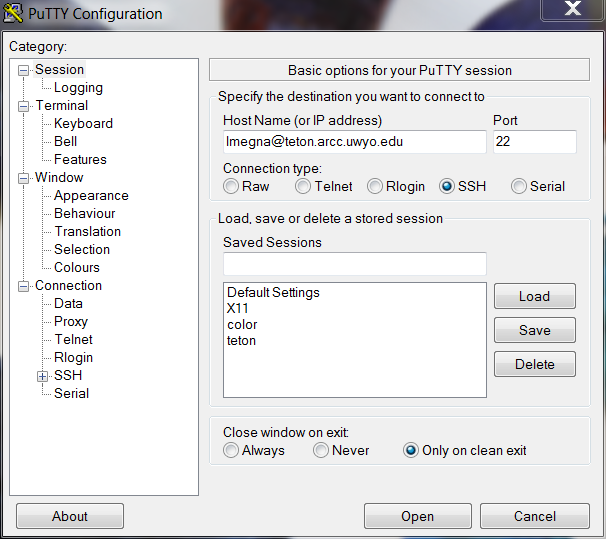Open the Keyboard settings category
Image resolution: width=606 pixels, height=539 pixels.
point(83,124)
